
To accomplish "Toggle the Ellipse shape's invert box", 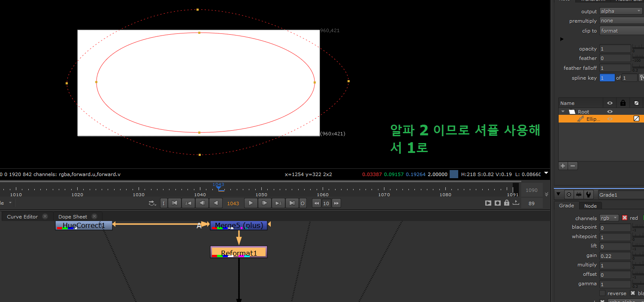I will point(636,119).
